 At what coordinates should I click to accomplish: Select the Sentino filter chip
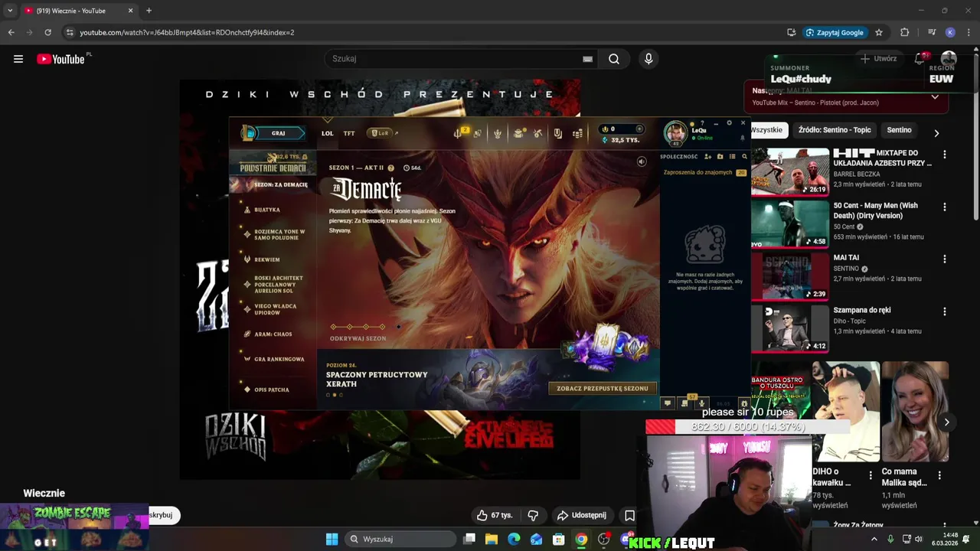click(899, 130)
